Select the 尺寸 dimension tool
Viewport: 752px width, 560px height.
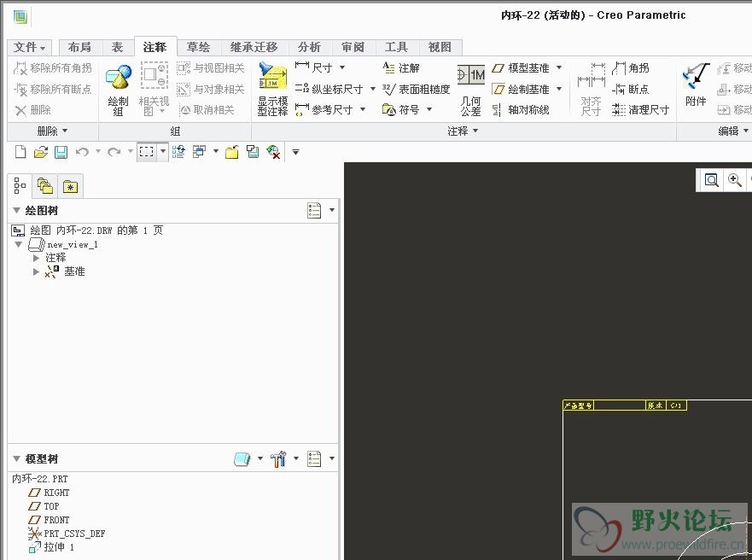tap(313, 67)
